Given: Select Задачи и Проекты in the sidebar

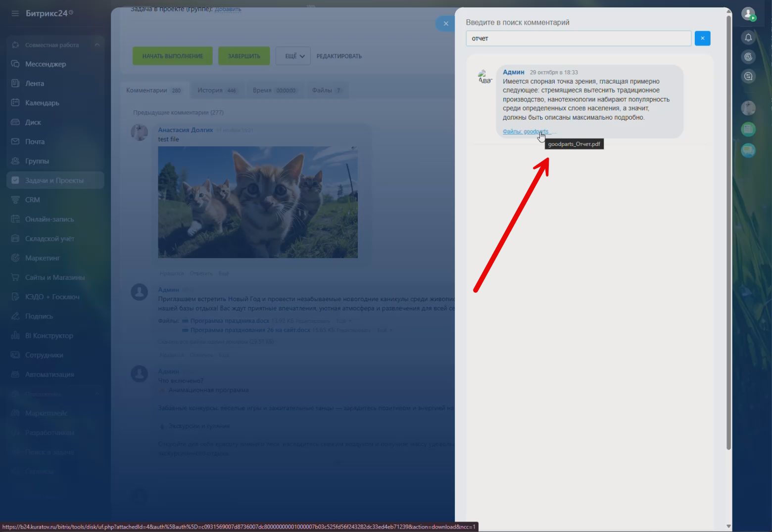Looking at the screenshot, I should tap(54, 180).
